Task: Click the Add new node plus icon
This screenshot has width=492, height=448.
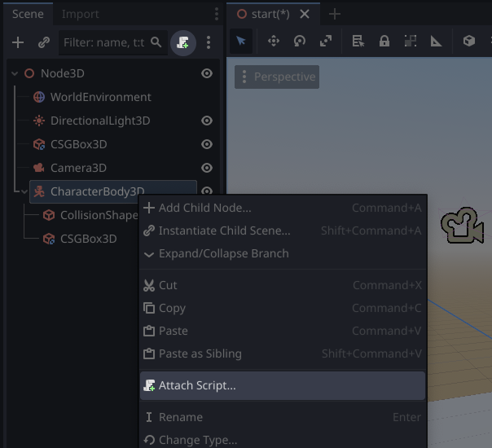Action: tap(18, 42)
